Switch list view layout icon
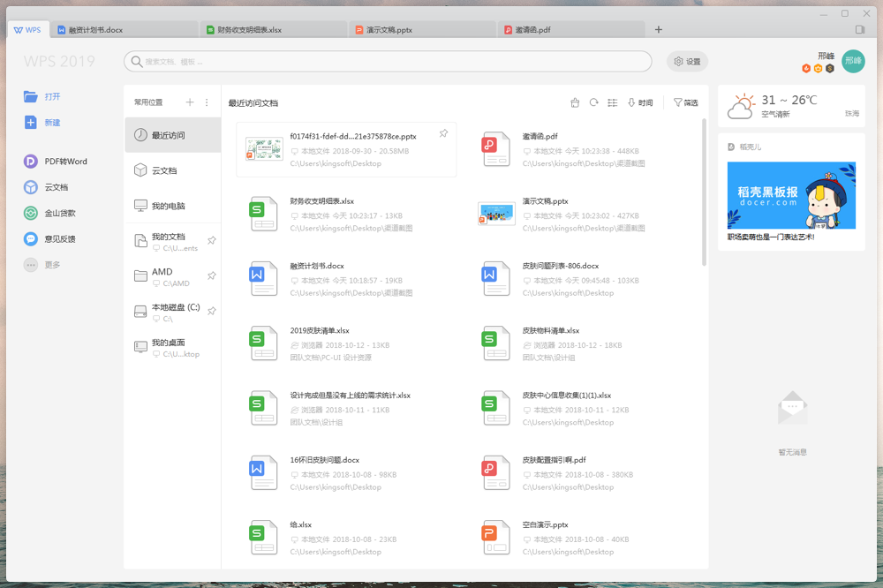This screenshot has height=588, width=883. tap(613, 102)
